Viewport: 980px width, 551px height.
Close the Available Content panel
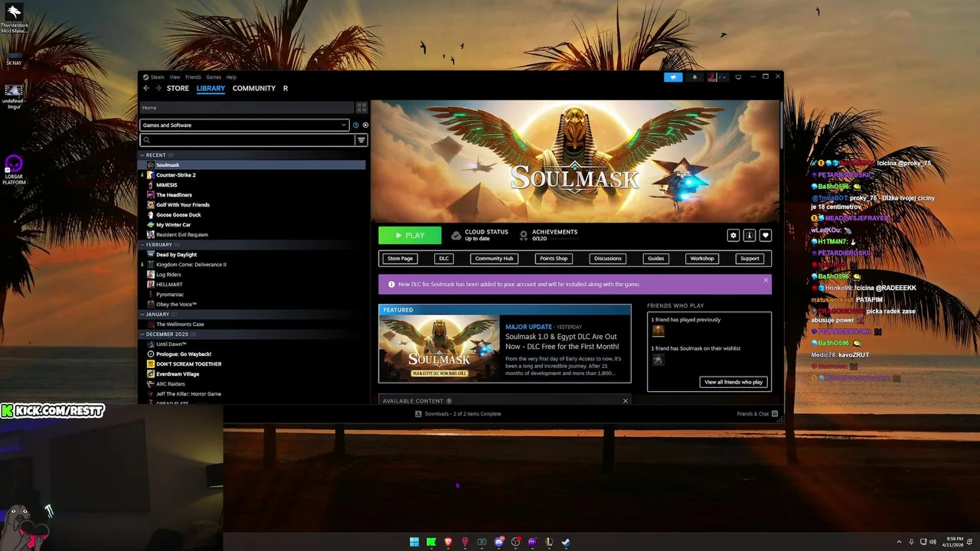tap(626, 401)
